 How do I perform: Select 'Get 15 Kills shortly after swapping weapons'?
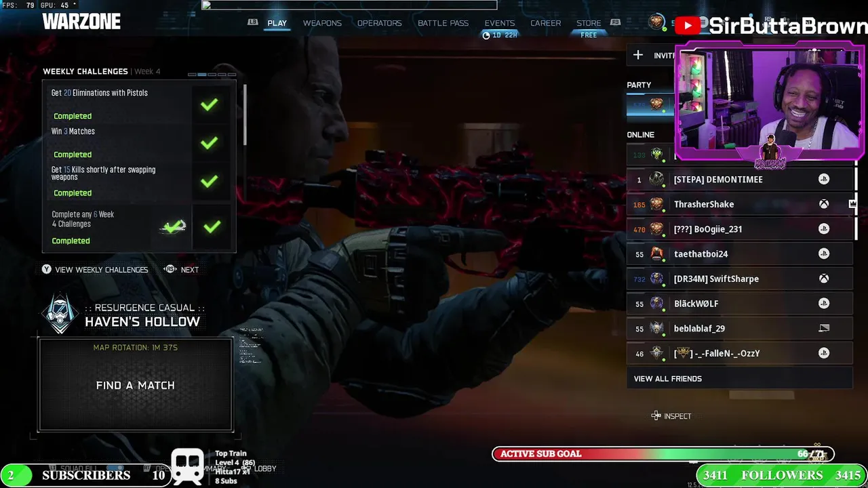[104, 174]
